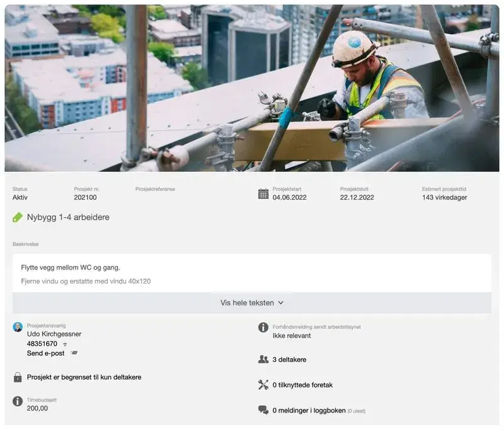Click the crossed tools icon for tilknyttede foretak

pyautogui.click(x=263, y=384)
